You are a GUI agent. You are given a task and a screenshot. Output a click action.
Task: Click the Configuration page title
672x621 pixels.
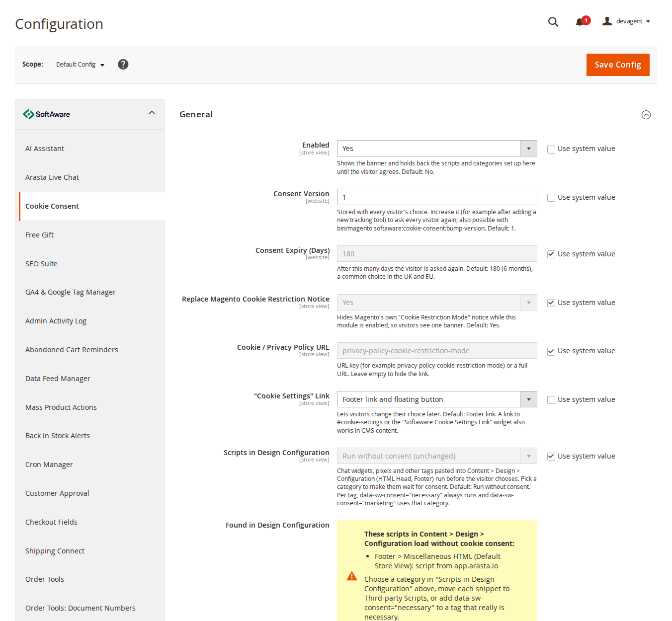[59, 24]
